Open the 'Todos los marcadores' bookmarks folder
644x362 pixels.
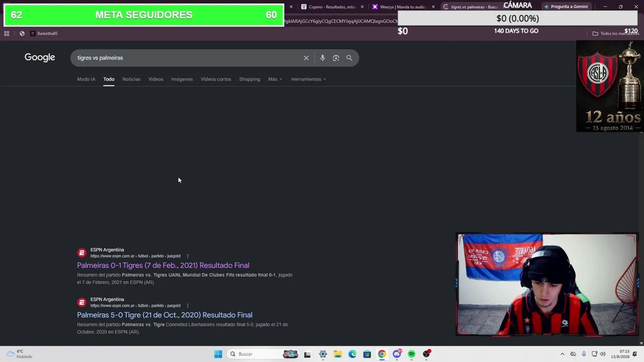click(x=615, y=34)
